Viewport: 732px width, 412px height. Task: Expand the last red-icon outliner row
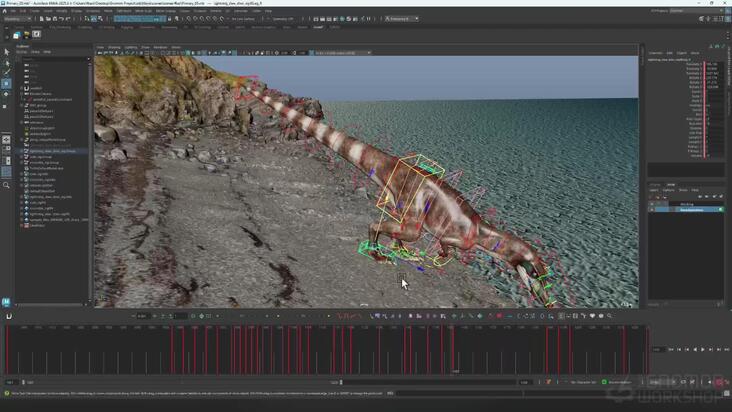21,225
